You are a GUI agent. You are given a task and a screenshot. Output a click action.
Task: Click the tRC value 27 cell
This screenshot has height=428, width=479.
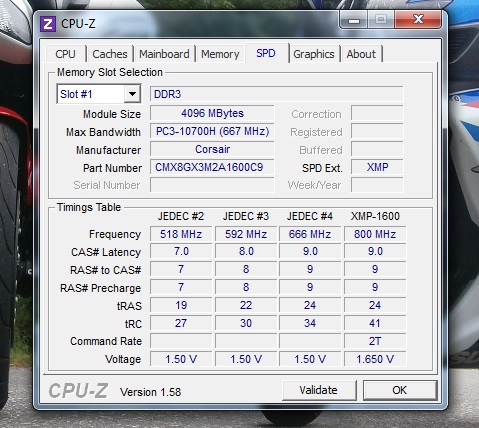coord(181,323)
